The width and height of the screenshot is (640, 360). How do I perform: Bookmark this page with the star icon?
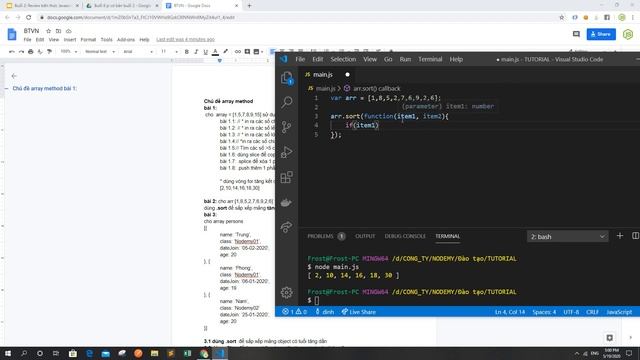(x=562, y=17)
